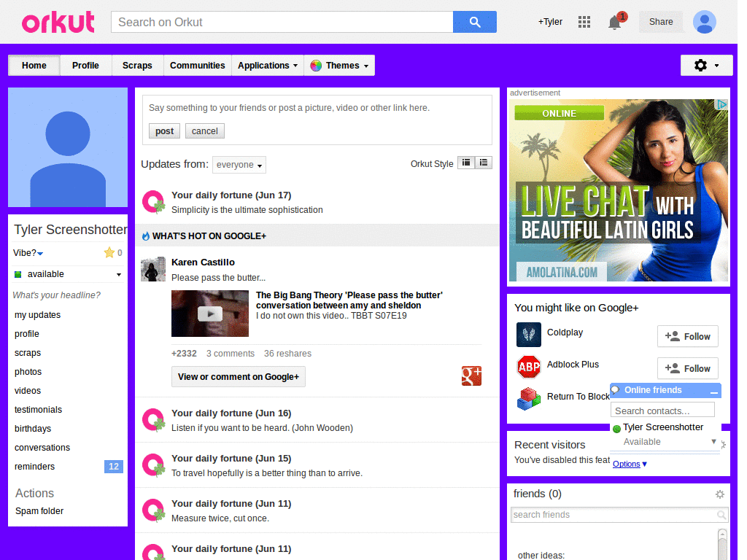Follow Adblock Plus

(687, 368)
